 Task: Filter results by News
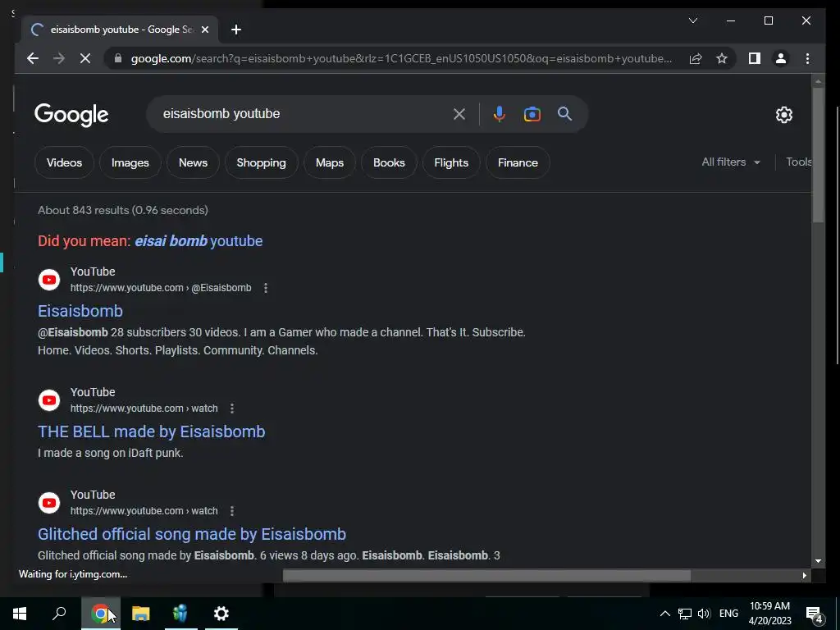(193, 162)
